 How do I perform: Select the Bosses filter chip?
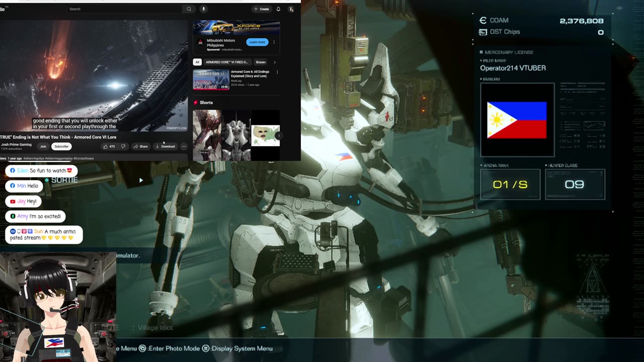[x=261, y=62]
